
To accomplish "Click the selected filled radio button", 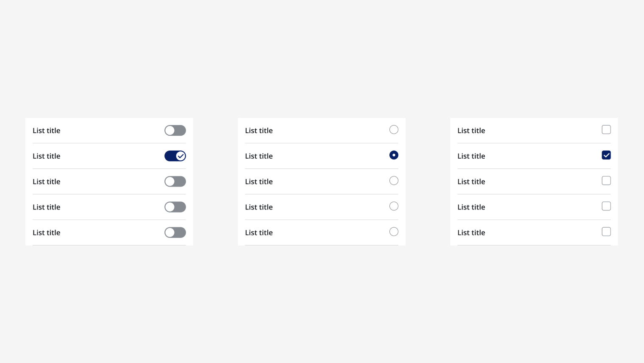I will pyautogui.click(x=394, y=155).
